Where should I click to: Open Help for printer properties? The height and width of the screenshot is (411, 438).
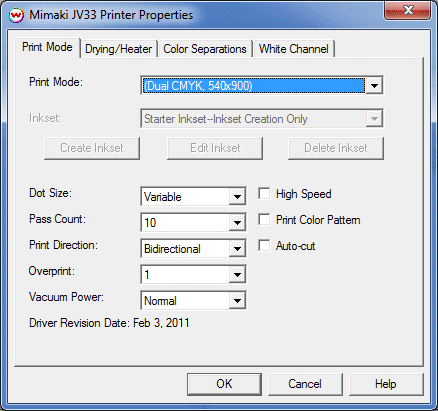(386, 384)
